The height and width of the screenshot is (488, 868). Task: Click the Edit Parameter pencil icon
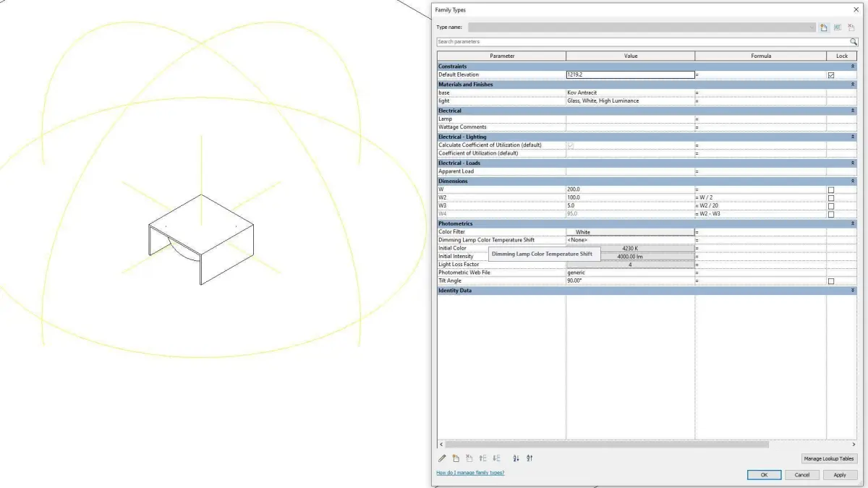[x=442, y=458]
